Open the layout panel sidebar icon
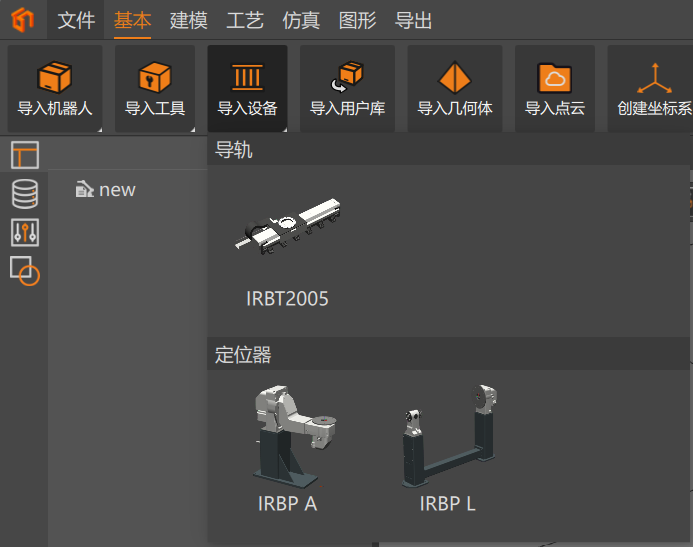 [25, 155]
